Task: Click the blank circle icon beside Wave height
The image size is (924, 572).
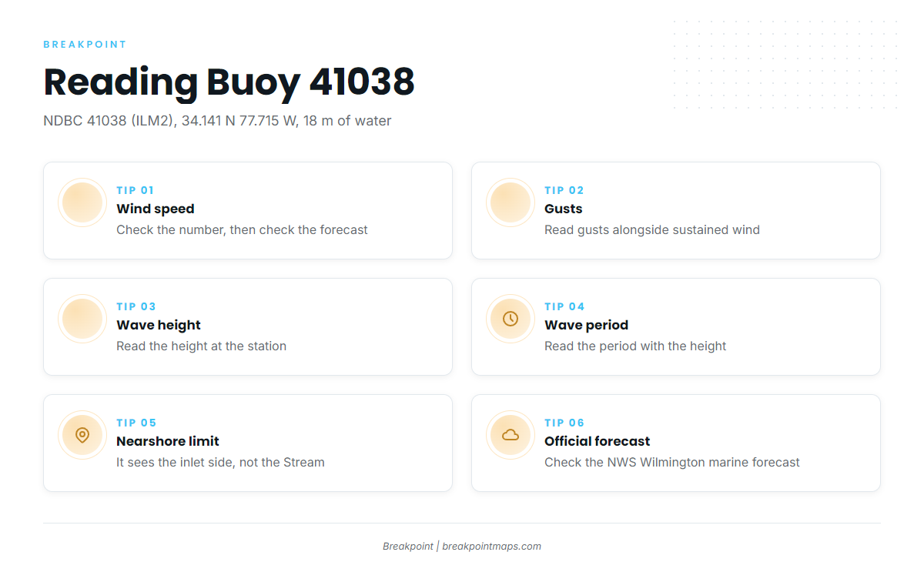Action: [82, 319]
